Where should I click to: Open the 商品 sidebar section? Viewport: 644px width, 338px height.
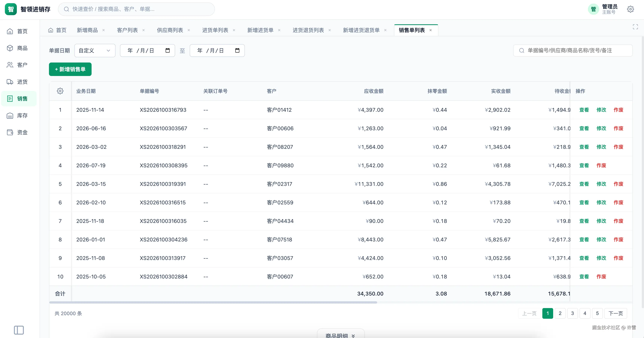(x=19, y=48)
